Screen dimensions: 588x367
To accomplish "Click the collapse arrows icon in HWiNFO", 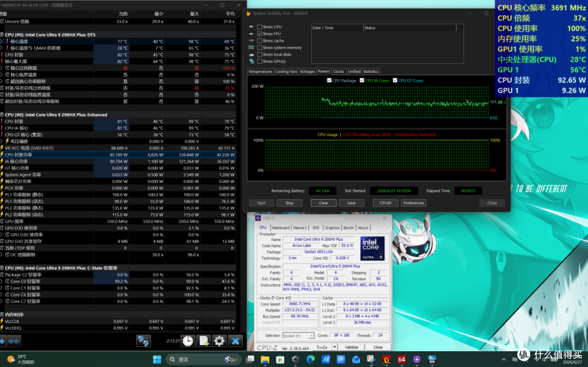I will click(x=14, y=341).
